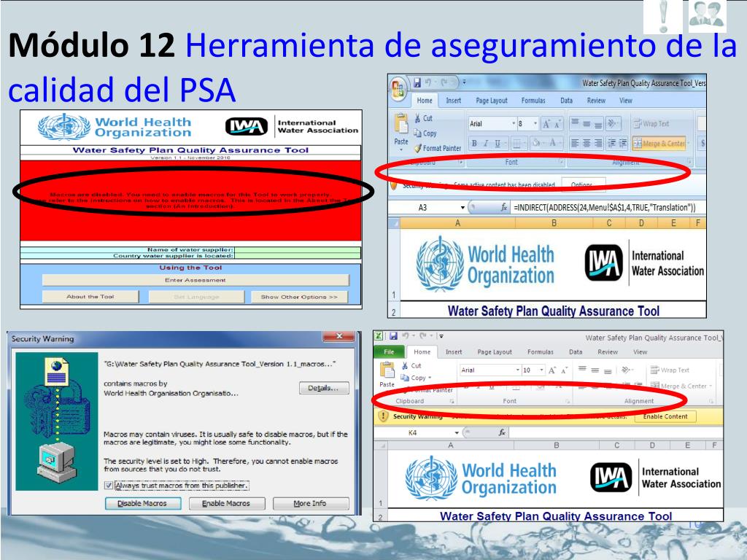This screenshot has width=747, height=560.
Task: Click Fill Color bucket in Excel 2007
Action: [538, 143]
